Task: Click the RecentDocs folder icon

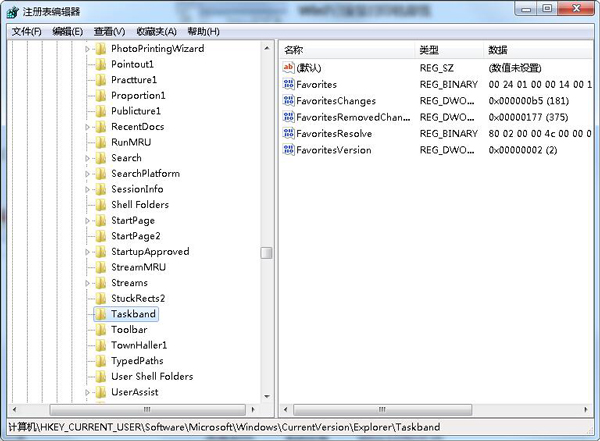Action: pos(101,127)
